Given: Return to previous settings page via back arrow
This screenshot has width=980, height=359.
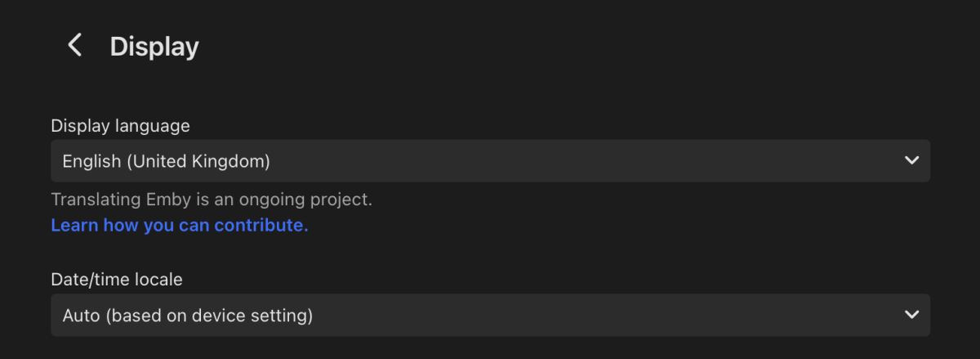Looking at the screenshot, I should point(75,46).
